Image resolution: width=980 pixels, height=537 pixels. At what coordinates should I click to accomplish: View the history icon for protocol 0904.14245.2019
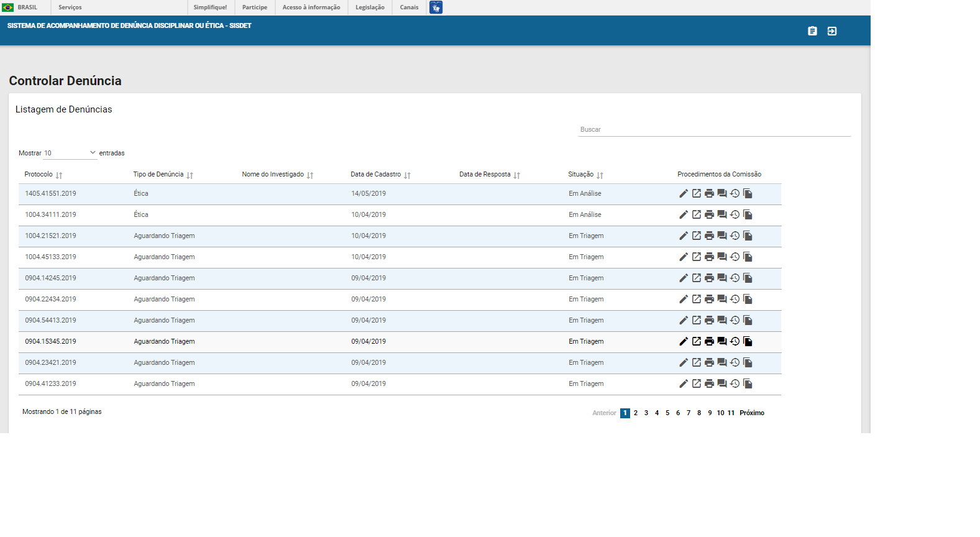[x=735, y=278]
